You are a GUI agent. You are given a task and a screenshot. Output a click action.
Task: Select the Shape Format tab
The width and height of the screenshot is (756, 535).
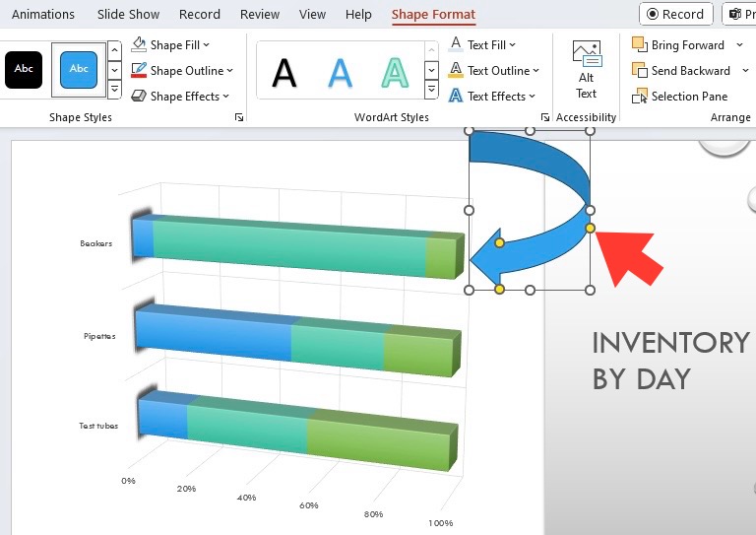pyautogui.click(x=433, y=15)
